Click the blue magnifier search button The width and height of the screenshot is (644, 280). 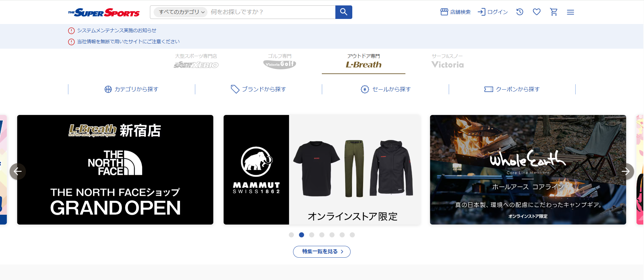[343, 12]
